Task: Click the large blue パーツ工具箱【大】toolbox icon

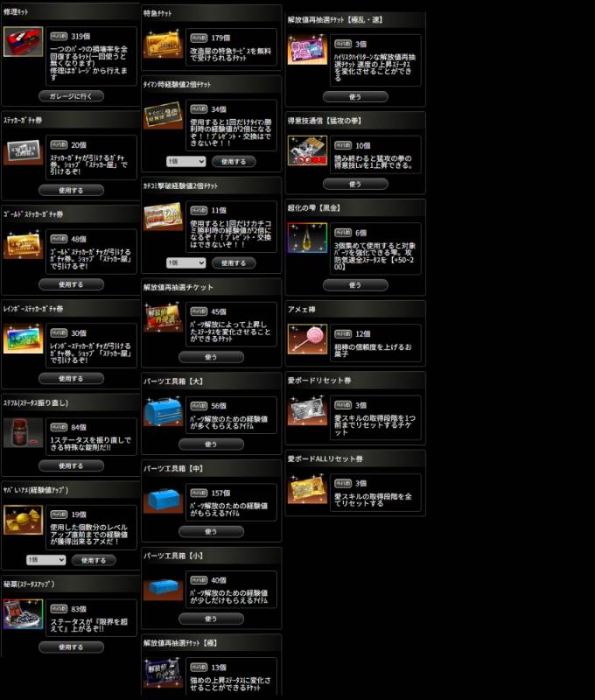Action: point(163,411)
